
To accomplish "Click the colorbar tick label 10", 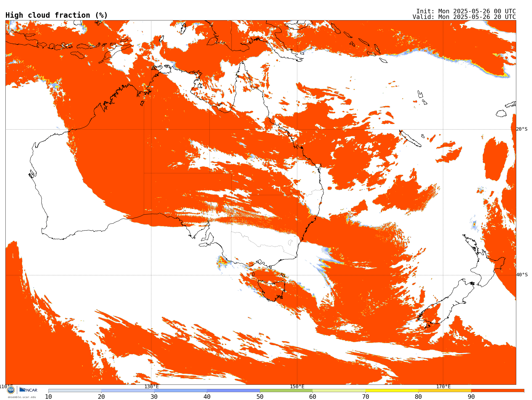I will coord(49,397).
